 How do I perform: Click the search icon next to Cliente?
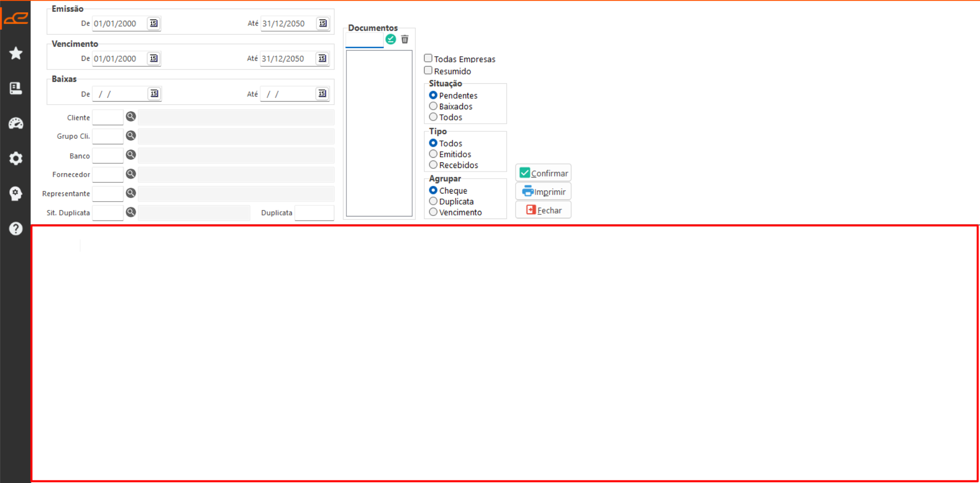[131, 117]
